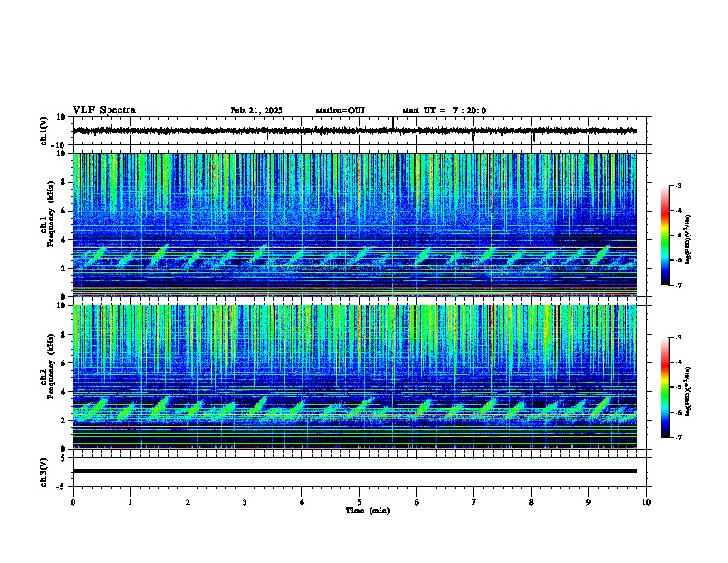
Task: Click the date 'Feb. 21, 2025'
Action: pos(256,110)
